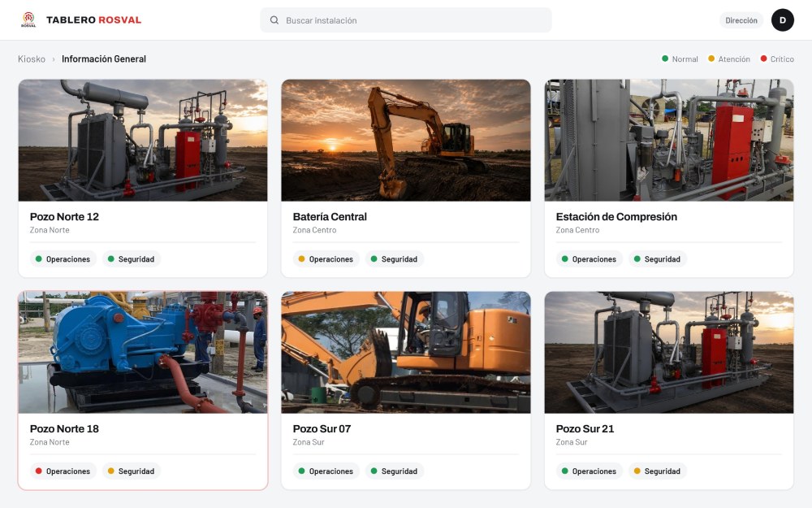Click the Estación de Compresión title

(616, 217)
